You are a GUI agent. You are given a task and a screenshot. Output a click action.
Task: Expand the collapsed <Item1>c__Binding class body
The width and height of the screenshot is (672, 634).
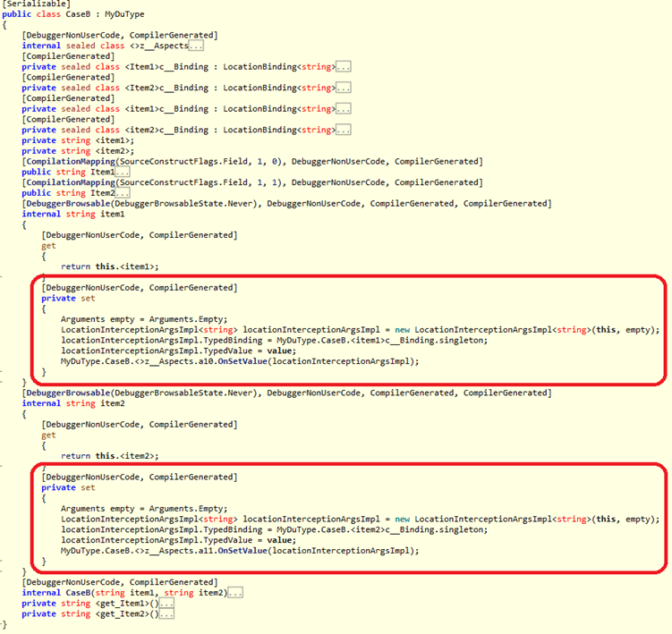pos(344,67)
